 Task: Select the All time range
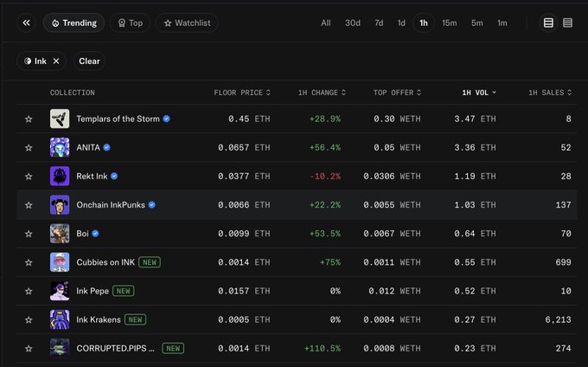(326, 23)
